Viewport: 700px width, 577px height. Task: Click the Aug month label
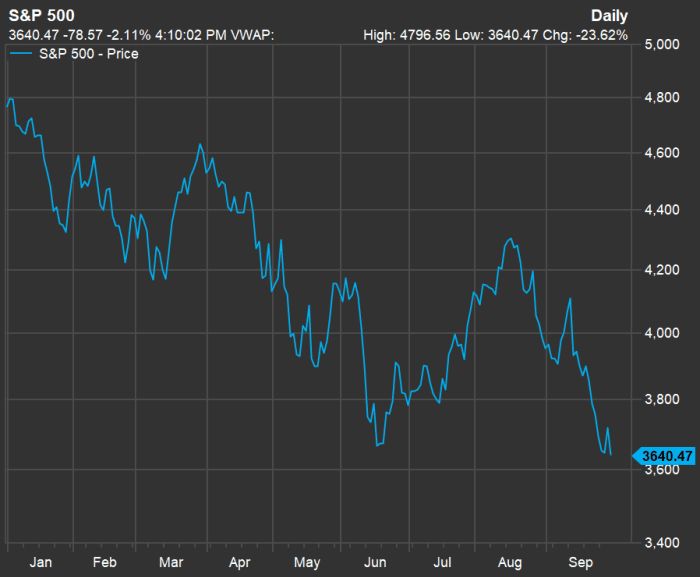[x=510, y=563]
